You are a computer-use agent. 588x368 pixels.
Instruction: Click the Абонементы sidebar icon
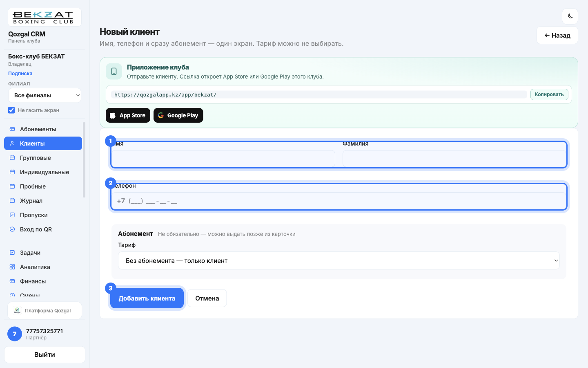pyautogui.click(x=12, y=129)
